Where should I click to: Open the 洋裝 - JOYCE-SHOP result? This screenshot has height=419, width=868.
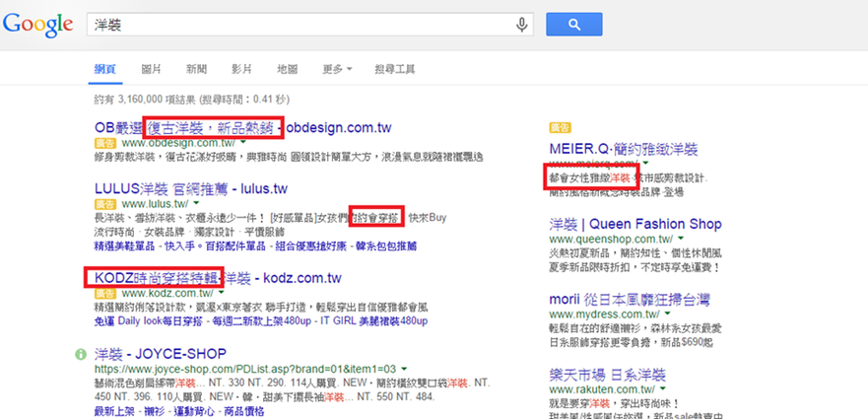(x=161, y=354)
